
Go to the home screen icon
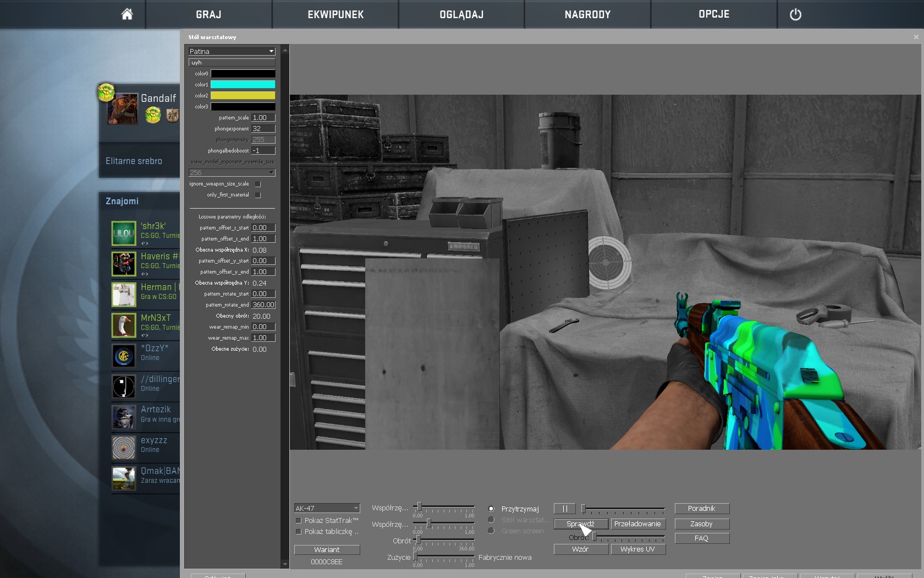click(127, 14)
